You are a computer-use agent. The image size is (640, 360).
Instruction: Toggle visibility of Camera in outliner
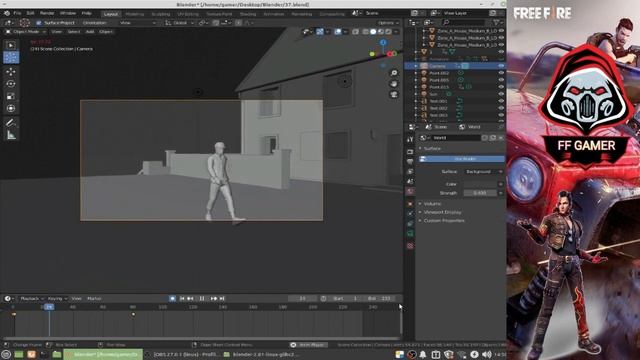pyautogui.click(x=501, y=66)
